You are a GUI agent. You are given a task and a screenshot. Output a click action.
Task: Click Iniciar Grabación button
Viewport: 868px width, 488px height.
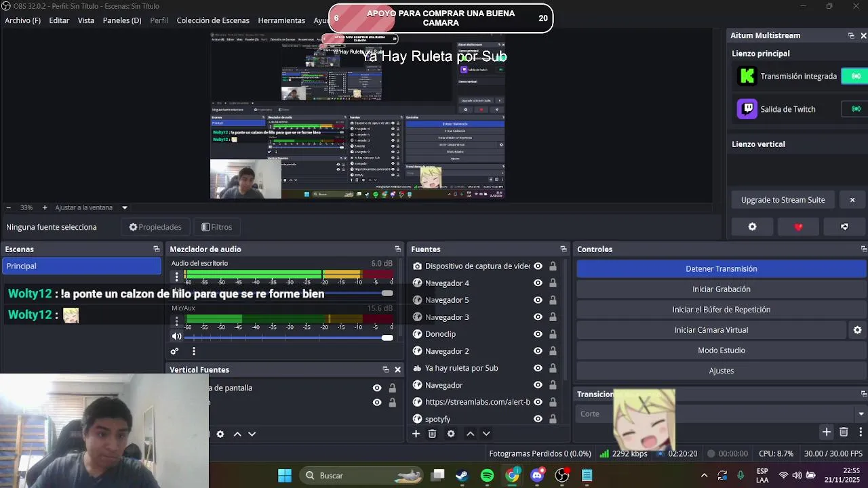point(722,289)
